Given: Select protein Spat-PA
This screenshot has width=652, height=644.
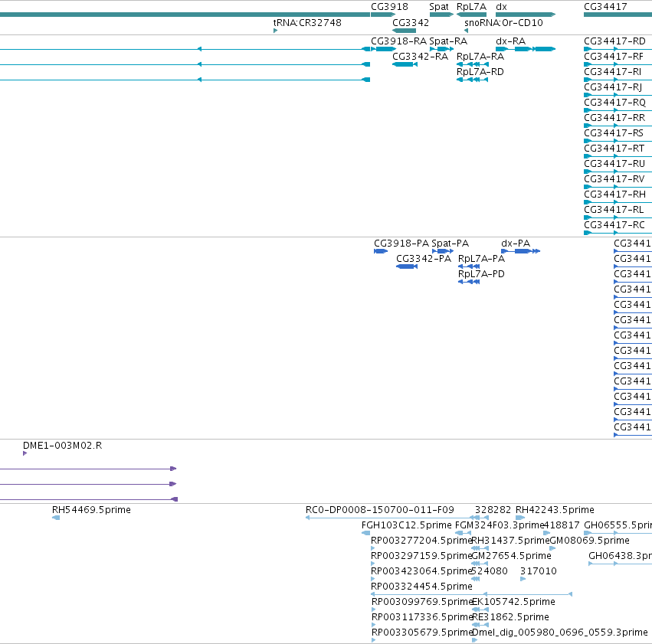Looking at the screenshot, I should pyautogui.click(x=450, y=244).
